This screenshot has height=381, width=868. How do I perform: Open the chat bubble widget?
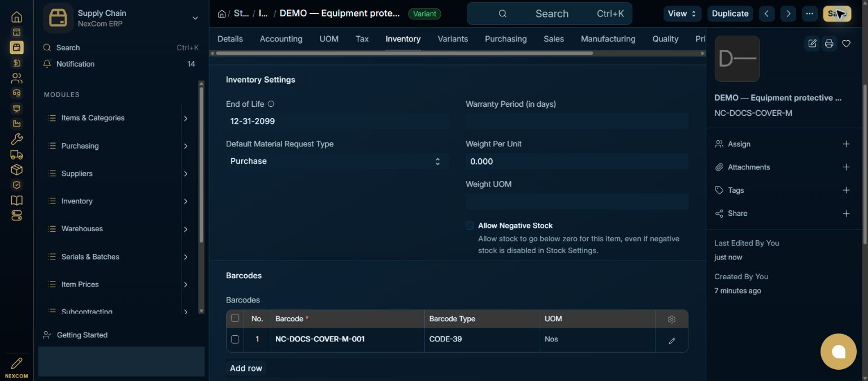pos(839,352)
